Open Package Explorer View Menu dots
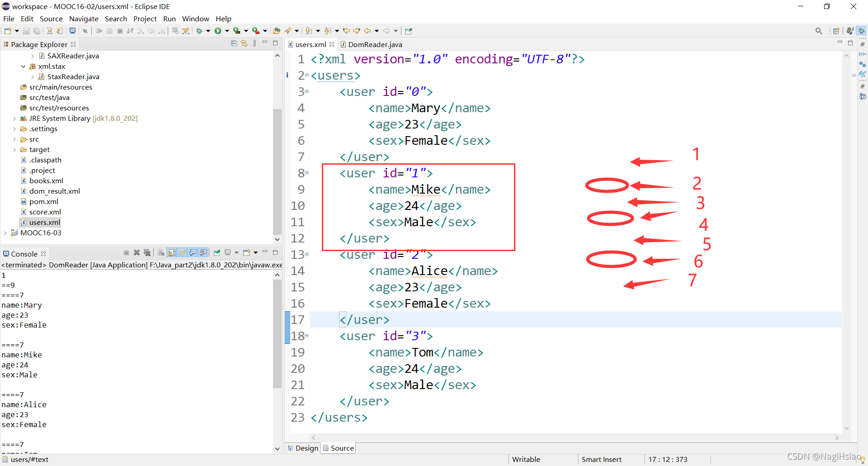 tap(255, 43)
